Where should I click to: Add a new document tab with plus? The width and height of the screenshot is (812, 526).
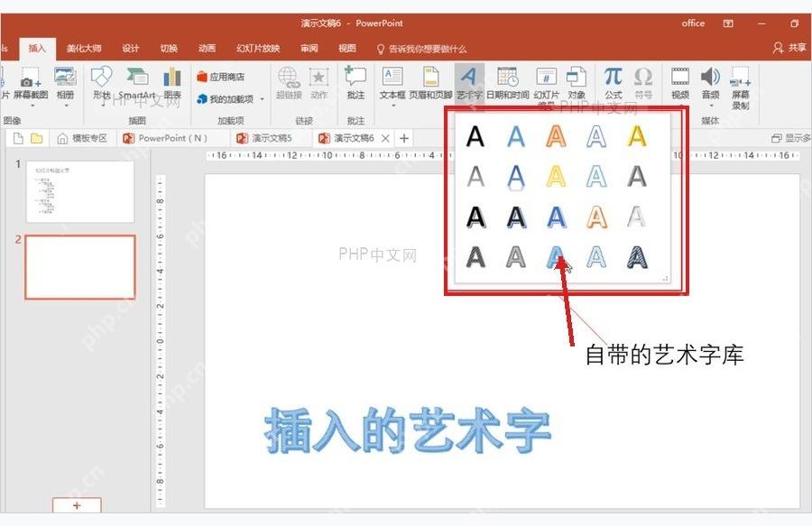pyautogui.click(x=404, y=138)
